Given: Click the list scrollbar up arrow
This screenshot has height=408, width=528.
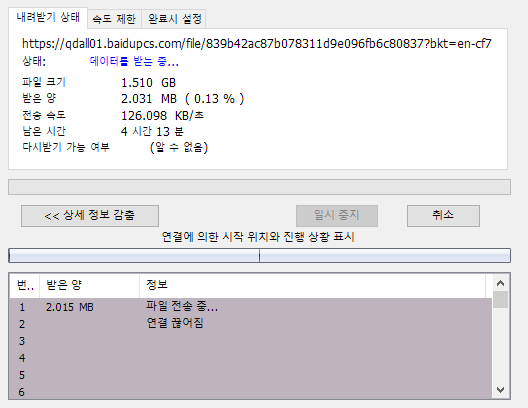Looking at the screenshot, I should [x=500, y=283].
